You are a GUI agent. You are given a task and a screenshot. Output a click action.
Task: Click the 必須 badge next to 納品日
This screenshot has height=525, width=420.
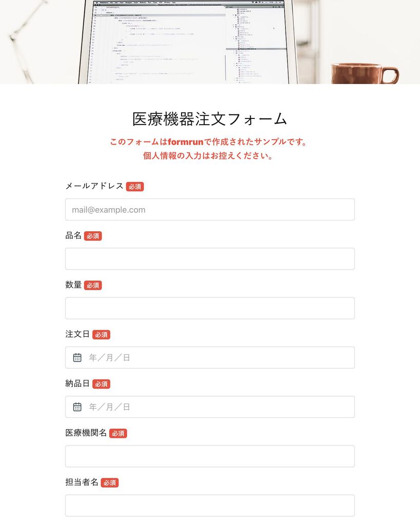[x=101, y=384]
